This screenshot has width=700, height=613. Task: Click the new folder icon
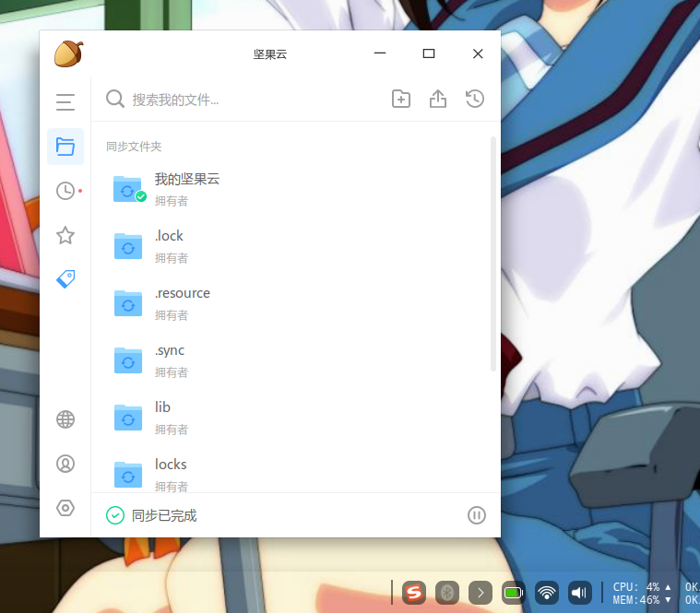(401, 99)
